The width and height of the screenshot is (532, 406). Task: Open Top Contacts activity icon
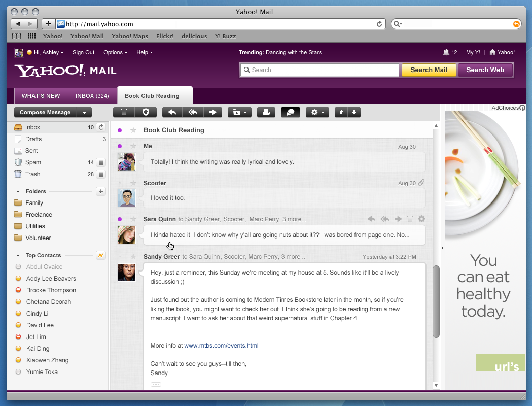(101, 255)
